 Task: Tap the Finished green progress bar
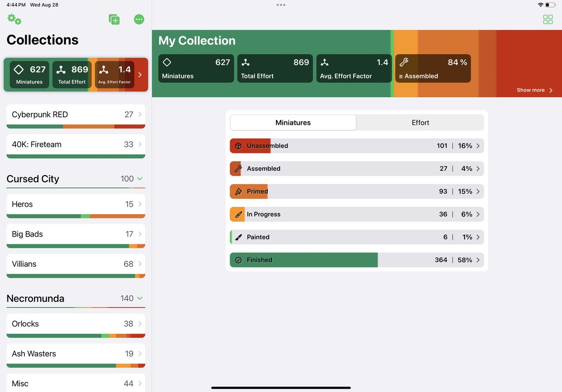pos(304,260)
